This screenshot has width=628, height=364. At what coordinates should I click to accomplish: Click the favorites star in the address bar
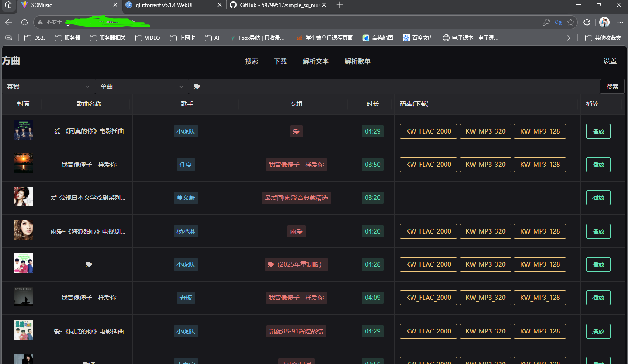[x=571, y=22]
